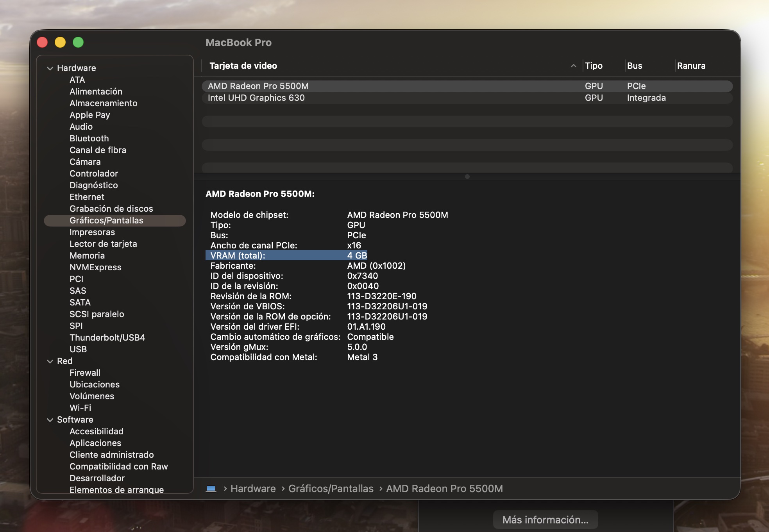Click Gráficos/Pantallas in the path bar
The height and width of the screenshot is (532, 769).
point(331,489)
